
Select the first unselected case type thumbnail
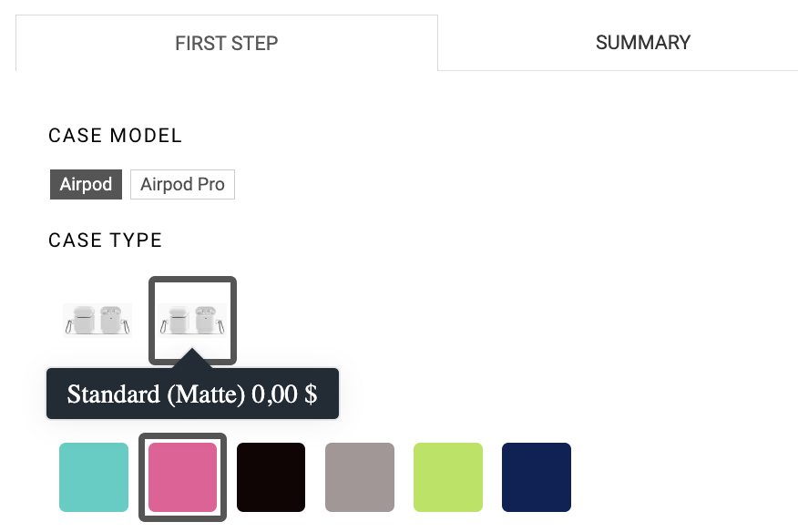(97, 321)
